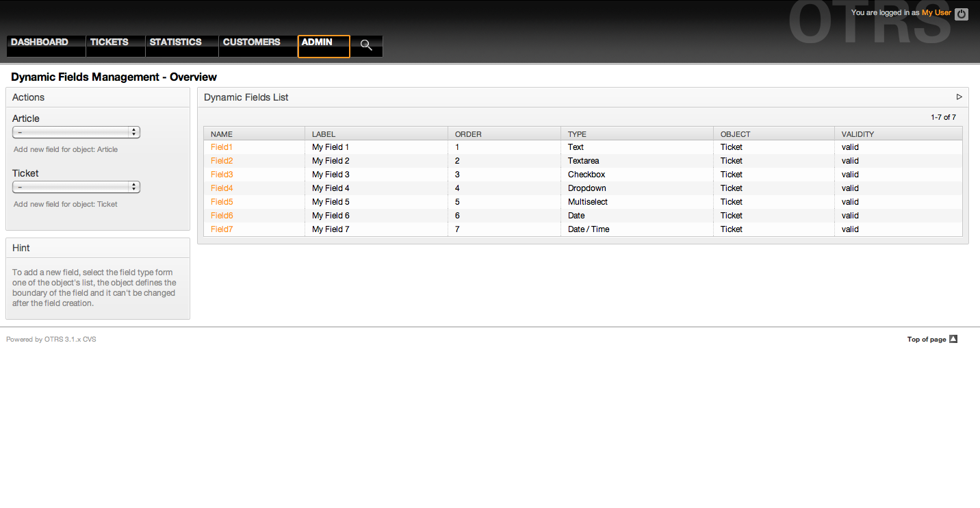
Task: Open the Field3 checkbox field
Action: coord(222,175)
